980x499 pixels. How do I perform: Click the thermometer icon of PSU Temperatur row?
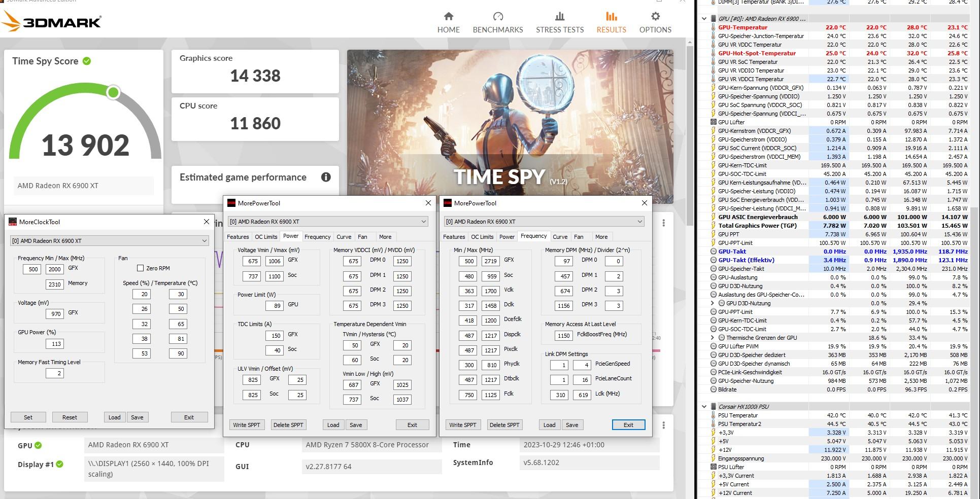coord(714,415)
